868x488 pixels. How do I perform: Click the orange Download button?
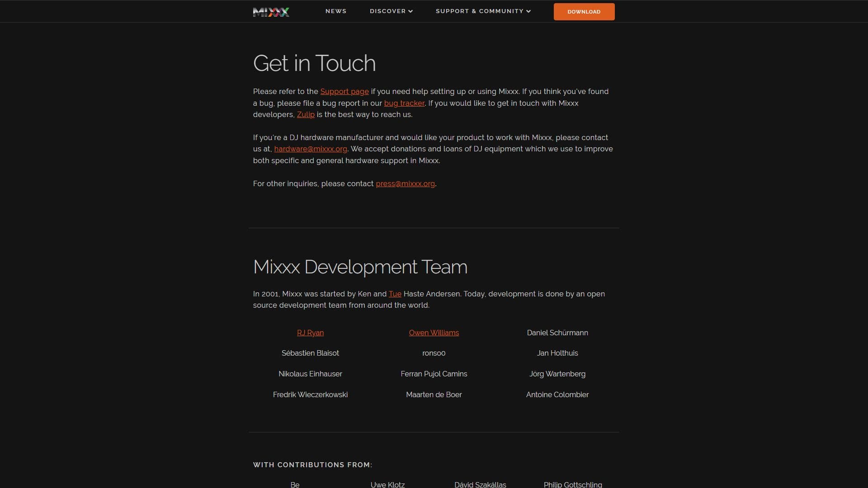(x=584, y=12)
